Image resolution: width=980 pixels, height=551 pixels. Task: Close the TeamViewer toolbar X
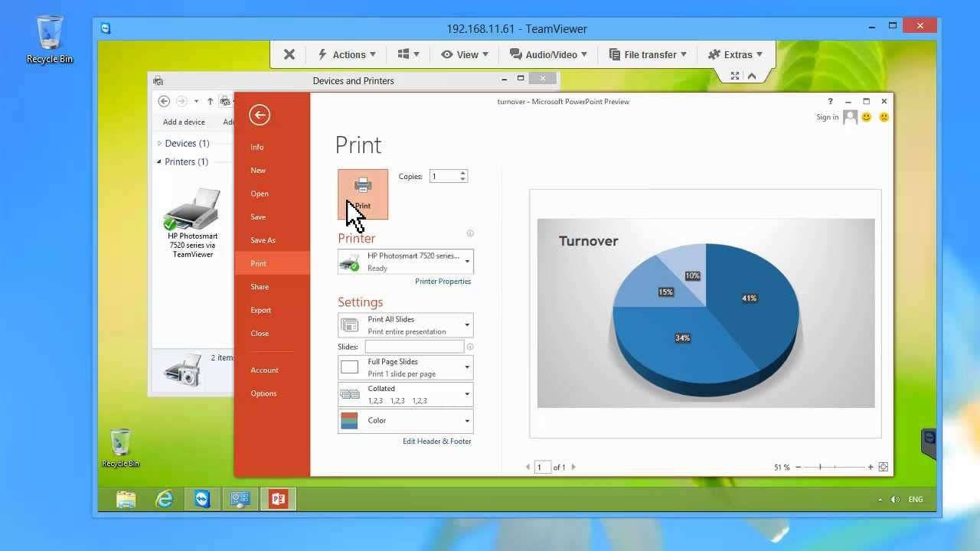[x=289, y=54]
